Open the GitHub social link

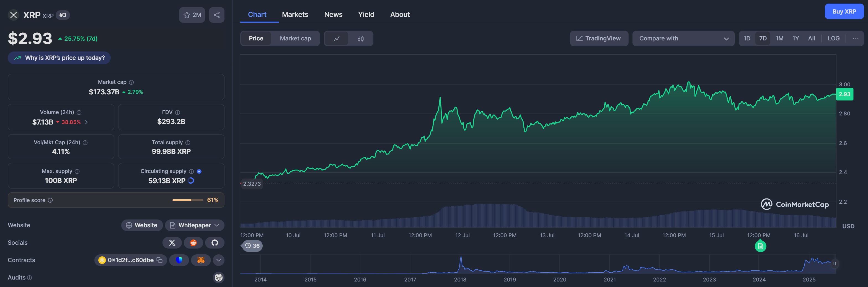tap(215, 243)
